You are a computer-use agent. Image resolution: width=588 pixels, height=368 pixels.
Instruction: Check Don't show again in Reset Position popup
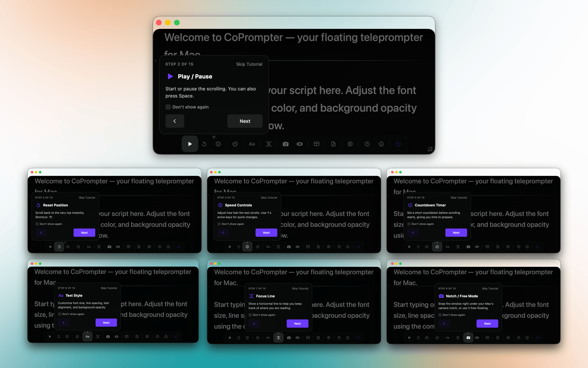click(37, 224)
